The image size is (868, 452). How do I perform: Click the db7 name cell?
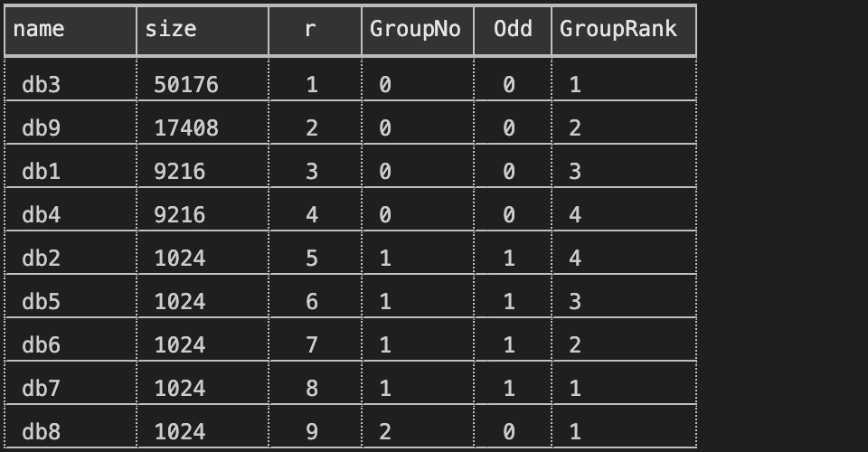pyautogui.click(x=71, y=383)
